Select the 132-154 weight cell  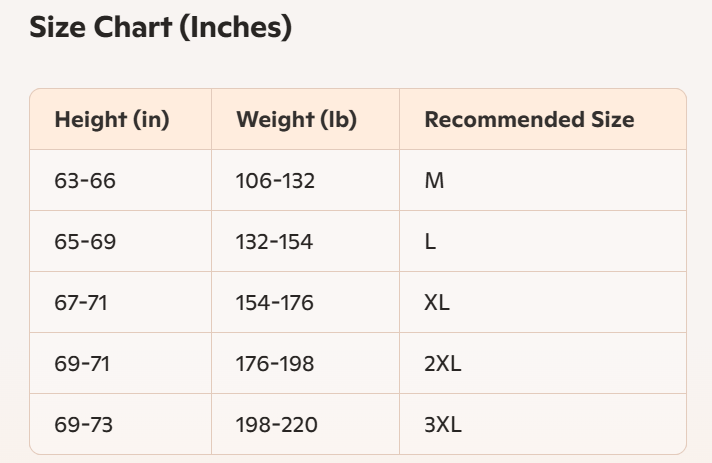[274, 242]
